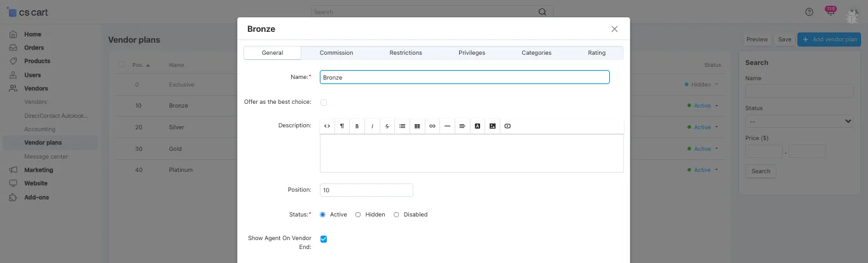Image resolution: width=868 pixels, height=263 pixels.
Task: Sort plans by Pos. column
Action: pos(141,65)
